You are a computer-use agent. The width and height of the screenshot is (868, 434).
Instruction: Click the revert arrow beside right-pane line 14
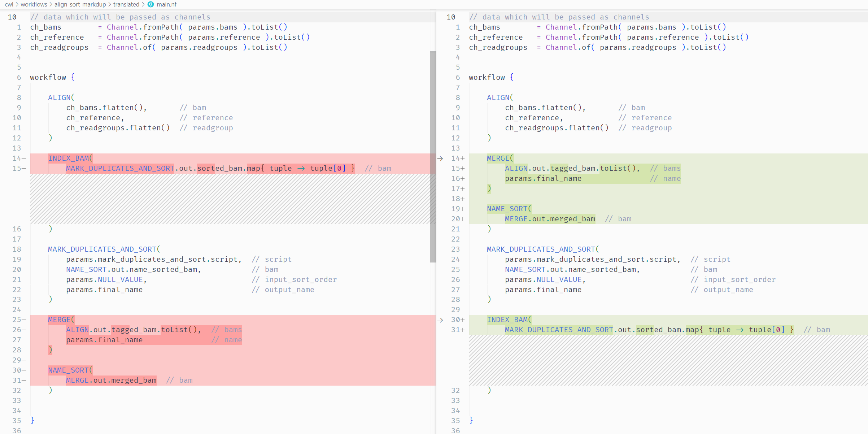(440, 159)
